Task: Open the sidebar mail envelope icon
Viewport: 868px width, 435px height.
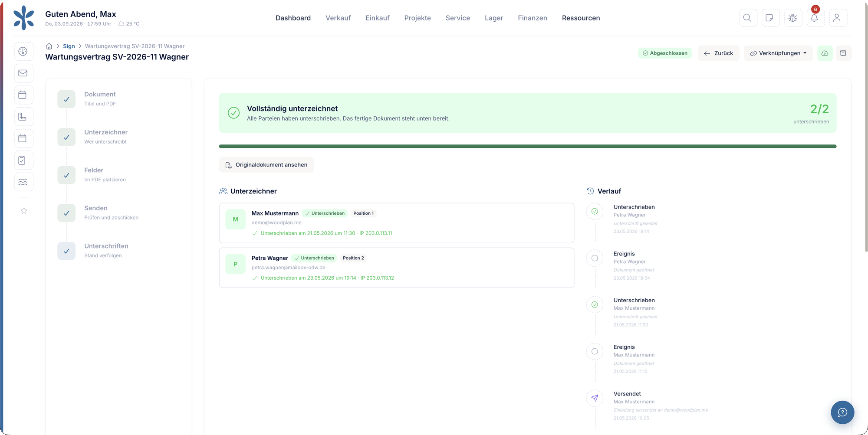Action: click(23, 73)
